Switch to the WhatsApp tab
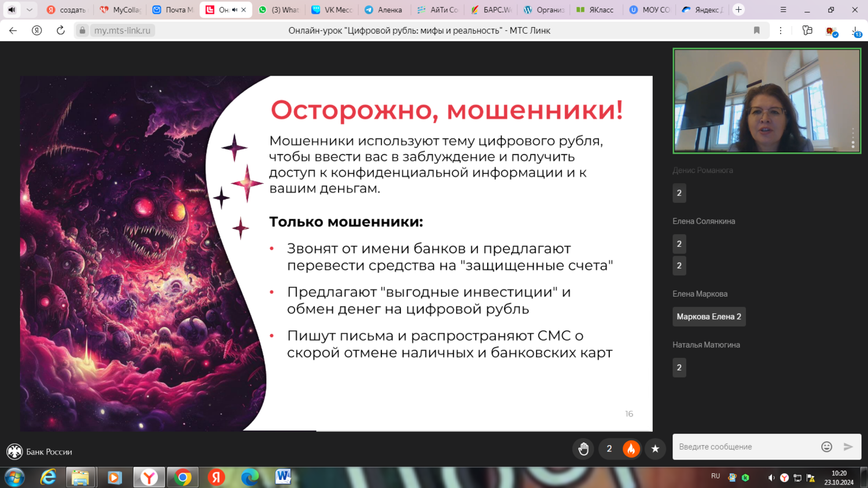Screen dimensions: 868x488 click(279, 10)
